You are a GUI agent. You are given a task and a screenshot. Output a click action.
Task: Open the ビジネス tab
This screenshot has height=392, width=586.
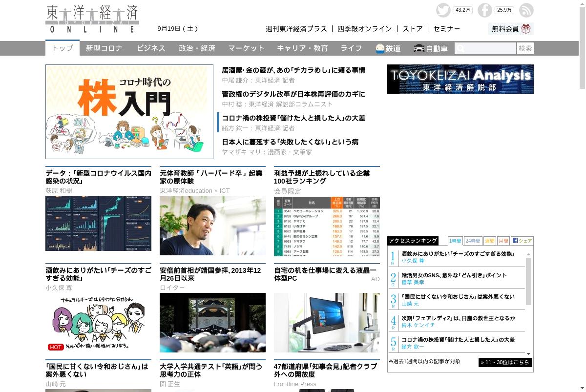click(x=151, y=48)
